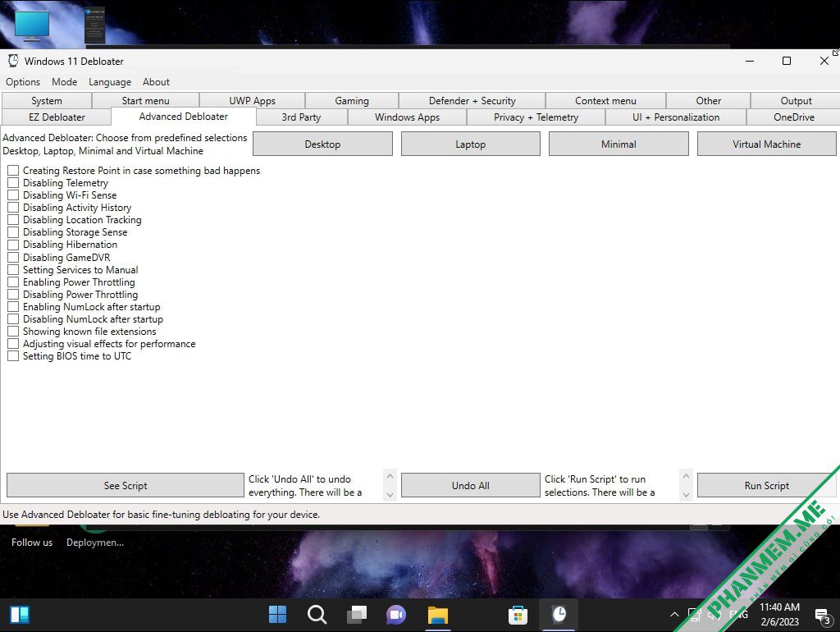Tick Setting BIOS time to UTC
The image size is (840, 632).
pyautogui.click(x=13, y=356)
